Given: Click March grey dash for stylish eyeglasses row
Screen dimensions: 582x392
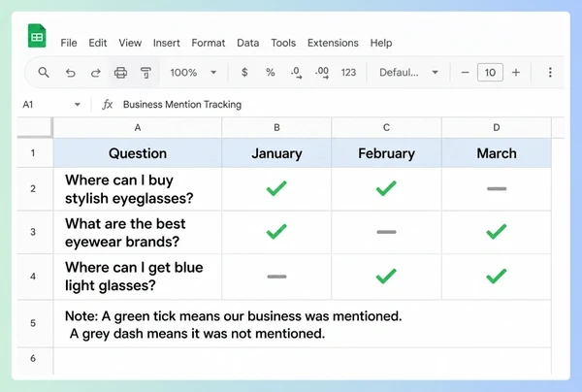Looking at the screenshot, I should (497, 189).
